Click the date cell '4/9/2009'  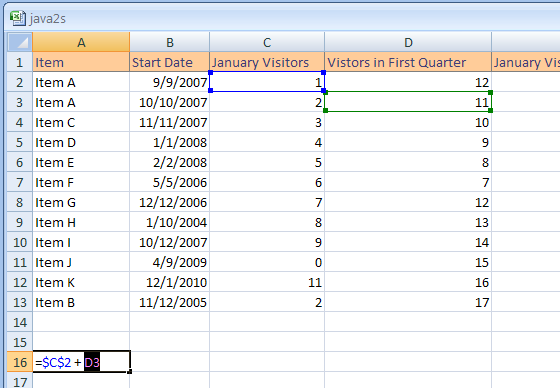tap(170, 263)
